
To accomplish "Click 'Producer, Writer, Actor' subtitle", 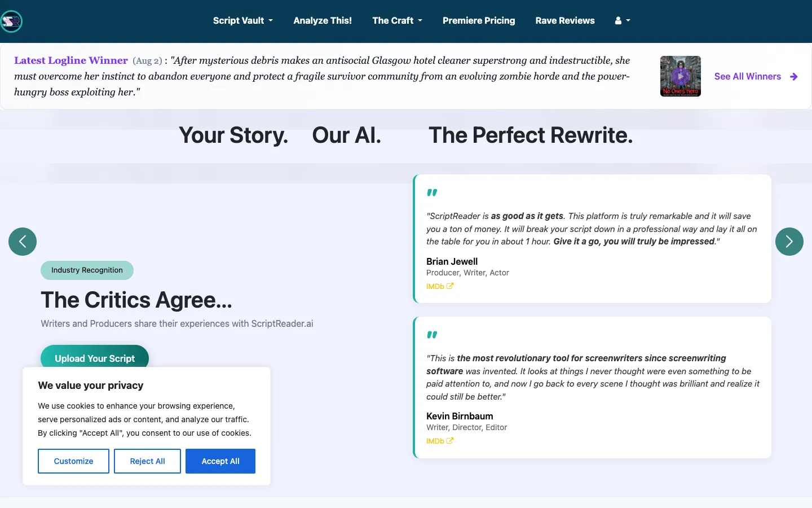I will (x=467, y=273).
